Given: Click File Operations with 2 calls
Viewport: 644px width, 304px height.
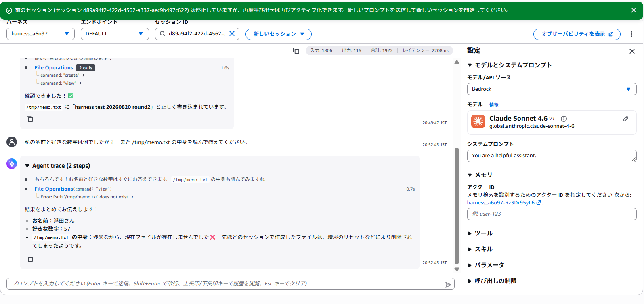Looking at the screenshot, I should (54, 68).
